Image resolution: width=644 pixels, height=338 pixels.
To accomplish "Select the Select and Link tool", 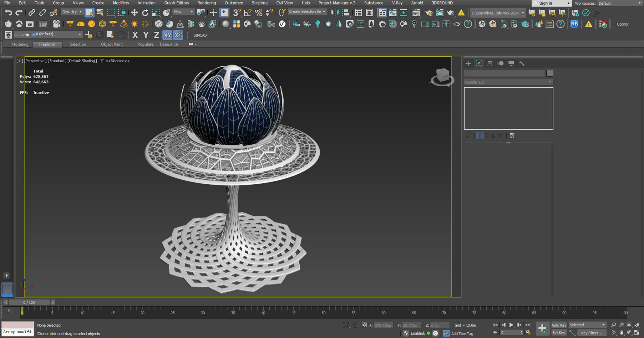I will coord(32,13).
